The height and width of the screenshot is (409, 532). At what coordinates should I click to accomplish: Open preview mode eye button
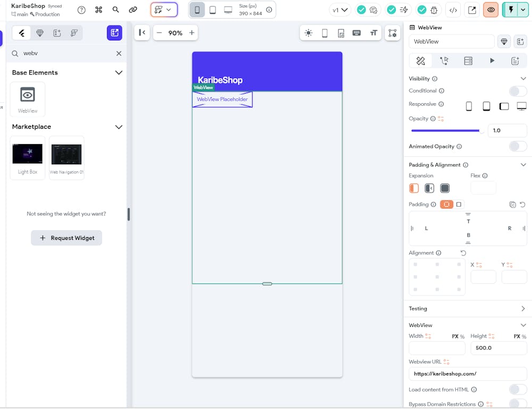pos(491,10)
